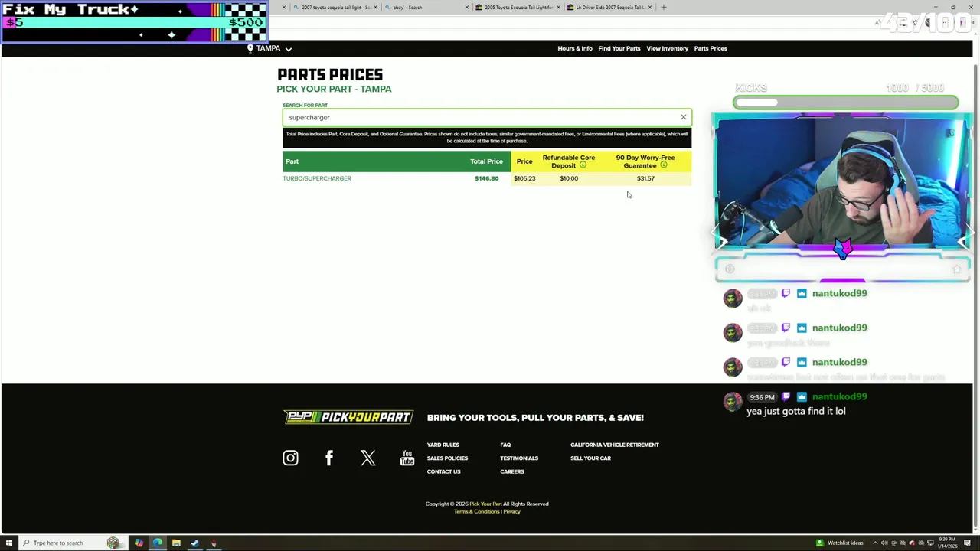Switch to Lh Driver Side 2007 Sequoia tab
The width and height of the screenshot is (980, 551).
pyautogui.click(x=609, y=7)
